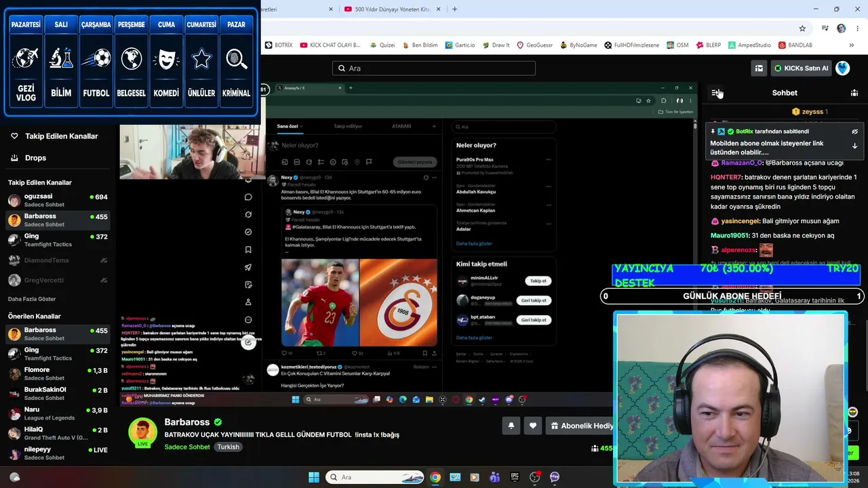Open the Quizei bookmark

(381, 45)
